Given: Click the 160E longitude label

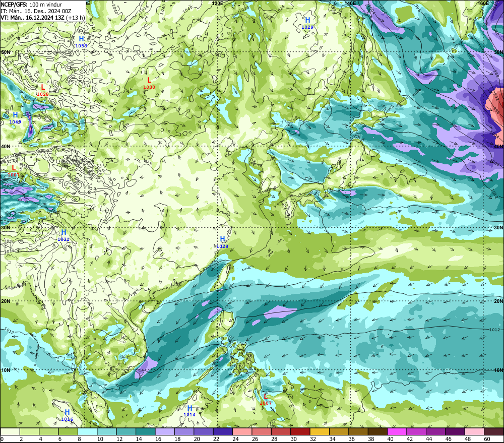Looking at the screenshot, I should coord(483,3).
